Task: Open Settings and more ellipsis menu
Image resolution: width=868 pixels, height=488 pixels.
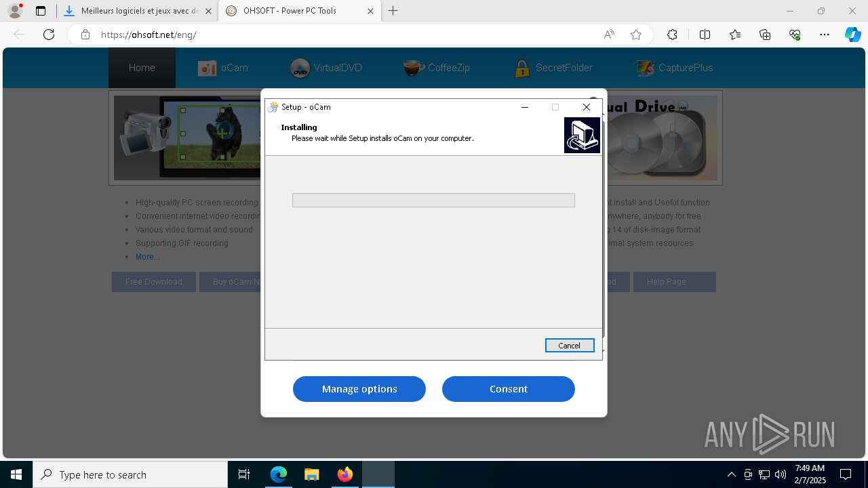Action: click(x=825, y=35)
